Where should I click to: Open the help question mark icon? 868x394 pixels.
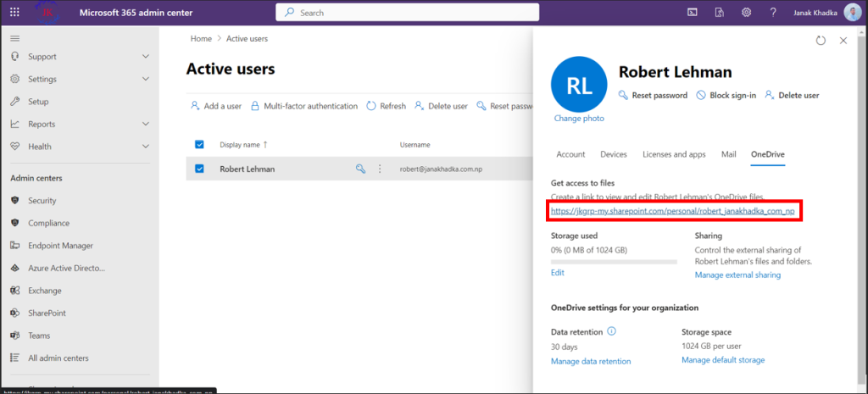773,12
